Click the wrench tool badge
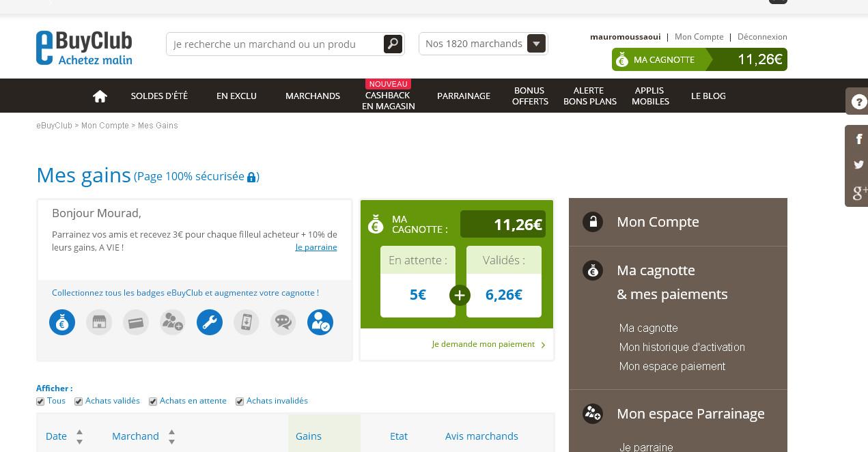Image resolution: width=868 pixels, height=452 pixels. [x=210, y=322]
